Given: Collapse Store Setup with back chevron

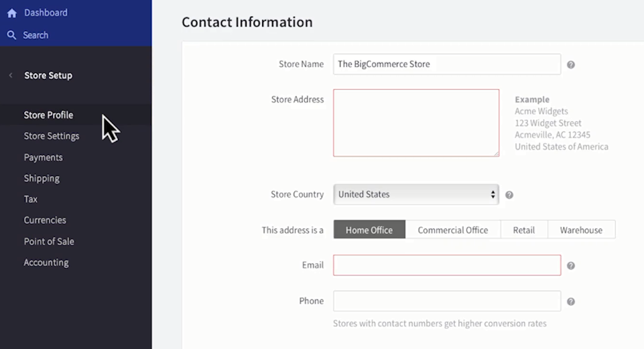Looking at the screenshot, I should (x=11, y=76).
